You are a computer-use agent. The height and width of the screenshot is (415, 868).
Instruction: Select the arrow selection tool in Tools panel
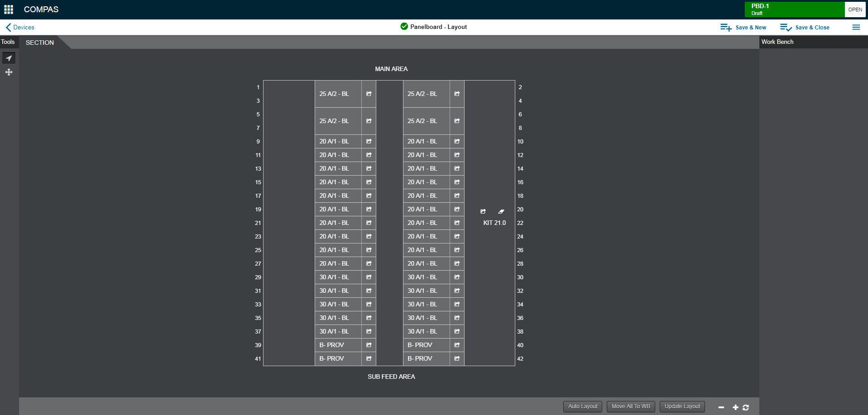click(x=9, y=58)
